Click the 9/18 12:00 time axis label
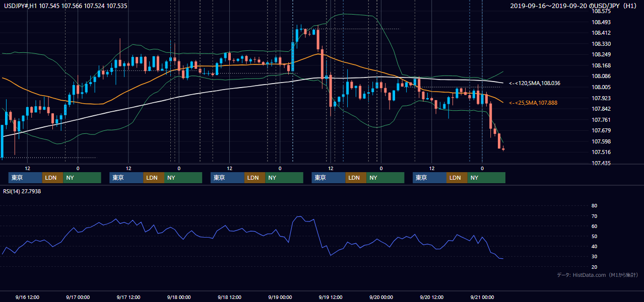 pyautogui.click(x=229, y=297)
